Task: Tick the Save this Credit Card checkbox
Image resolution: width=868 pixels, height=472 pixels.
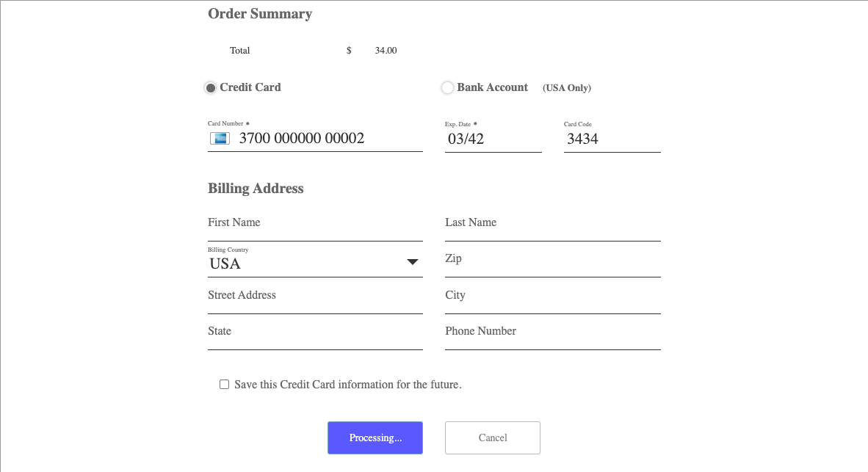Action: (x=225, y=385)
